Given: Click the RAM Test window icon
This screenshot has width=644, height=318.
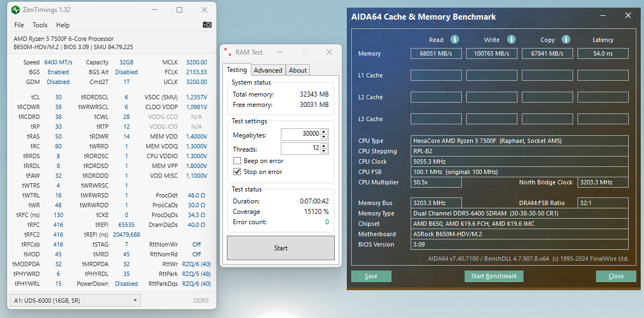Looking at the screenshot, I should tap(228, 52).
